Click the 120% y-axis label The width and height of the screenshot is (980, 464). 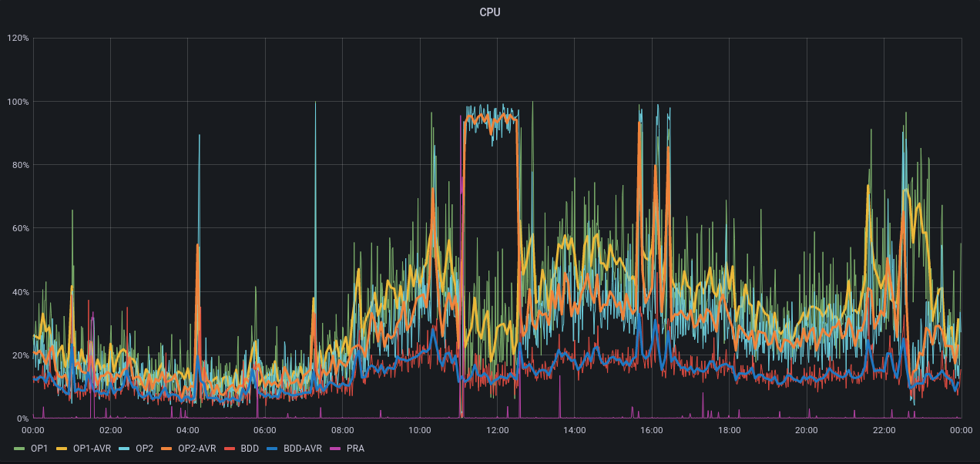[x=18, y=38]
